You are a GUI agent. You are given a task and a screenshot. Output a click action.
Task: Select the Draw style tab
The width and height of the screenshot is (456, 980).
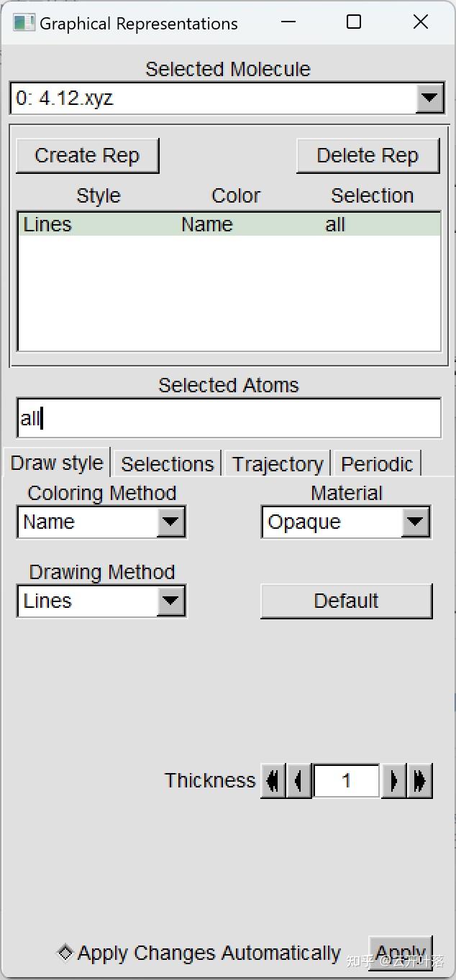pos(57,463)
